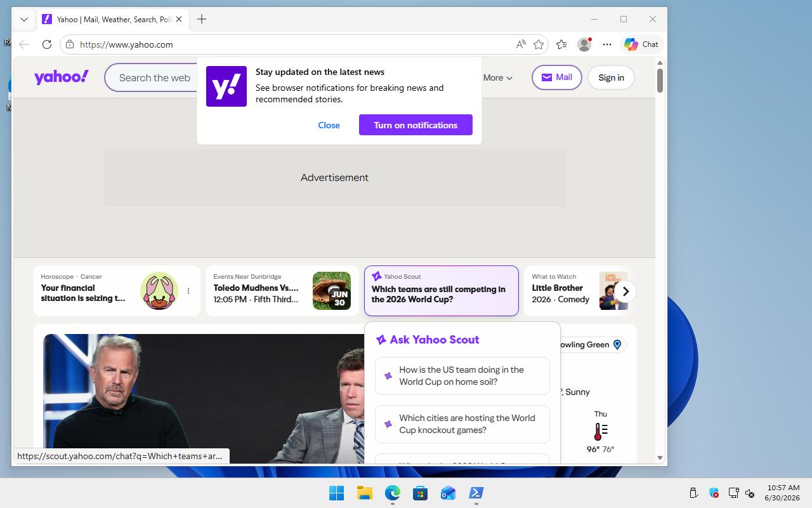Open the Horoscope Cancer financial situation story
812x508 pixels.
[x=83, y=293]
